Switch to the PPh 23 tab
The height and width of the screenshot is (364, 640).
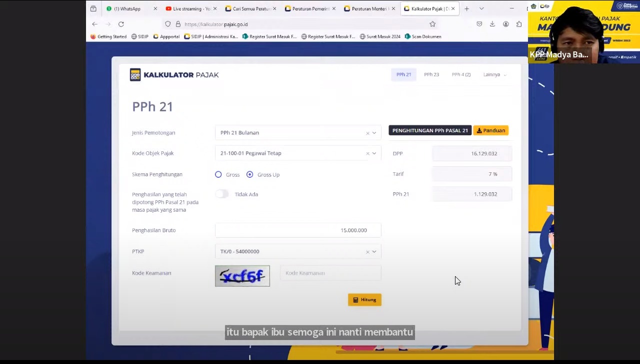[x=431, y=74]
